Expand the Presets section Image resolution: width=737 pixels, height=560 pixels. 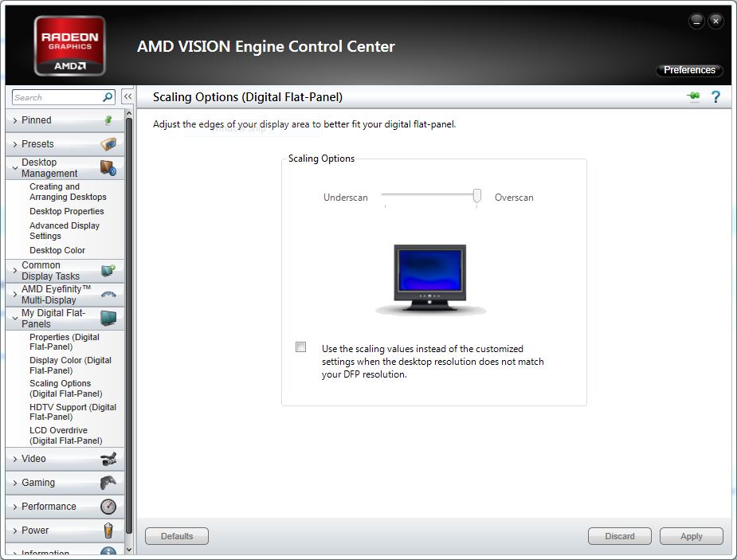15,144
